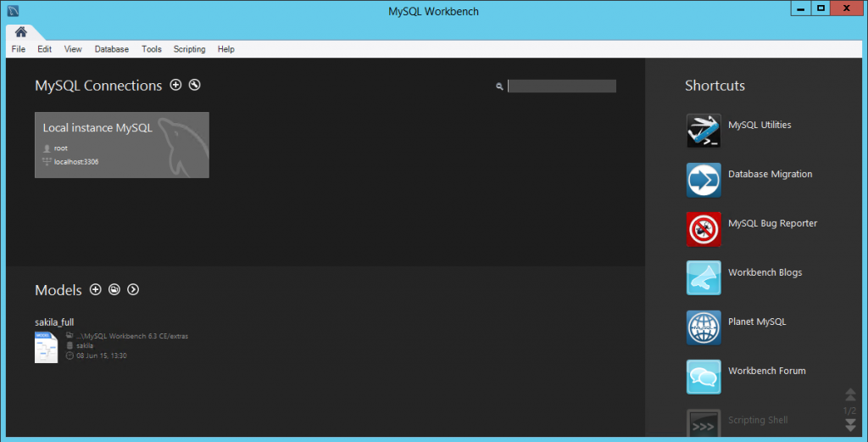
Task: Open the Planet MySQL globe icon
Action: point(704,327)
